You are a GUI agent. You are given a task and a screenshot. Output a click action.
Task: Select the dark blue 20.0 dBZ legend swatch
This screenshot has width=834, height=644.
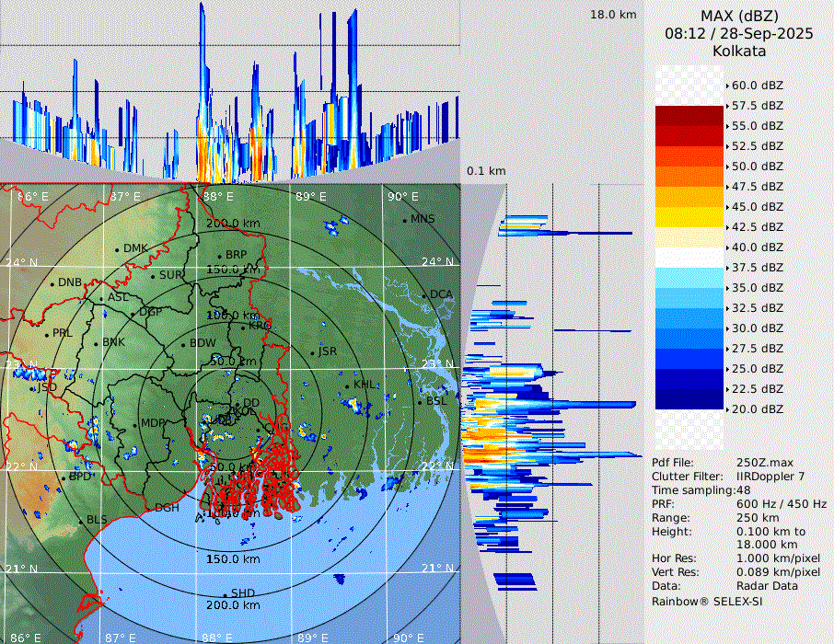689,399
